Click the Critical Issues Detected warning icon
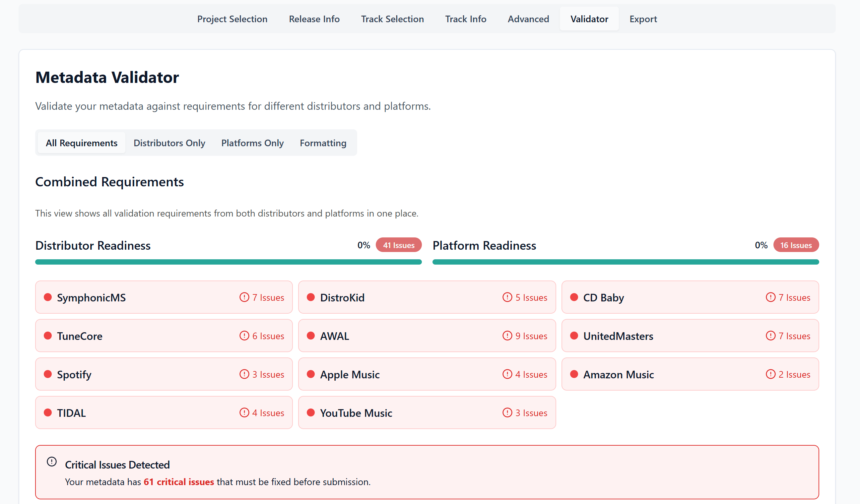Image resolution: width=860 pixels, height=504 pixels. 51,462
